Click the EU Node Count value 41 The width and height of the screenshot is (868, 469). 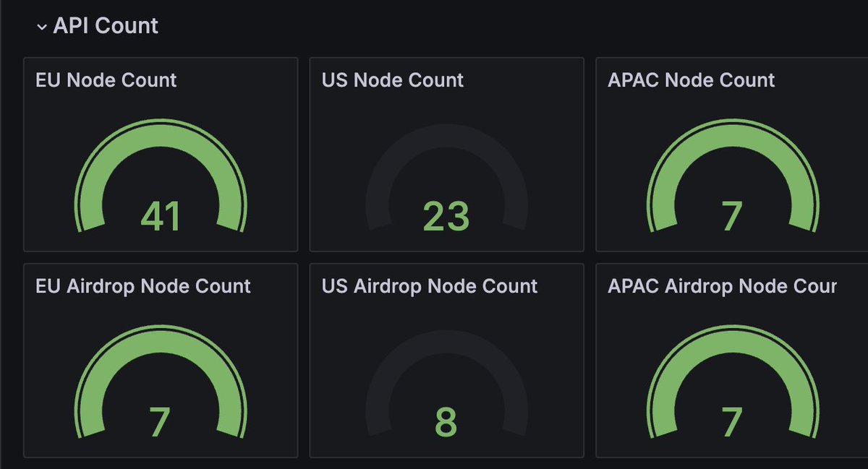point(161,216)
